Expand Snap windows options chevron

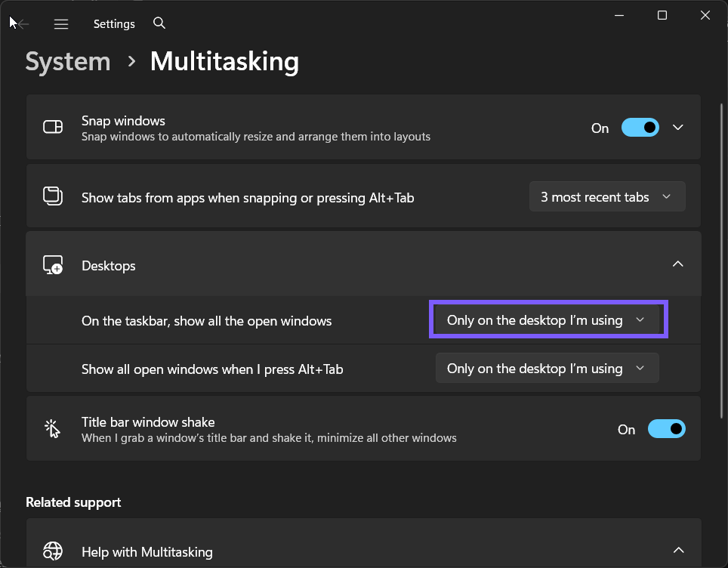click(x=678, y=127)
